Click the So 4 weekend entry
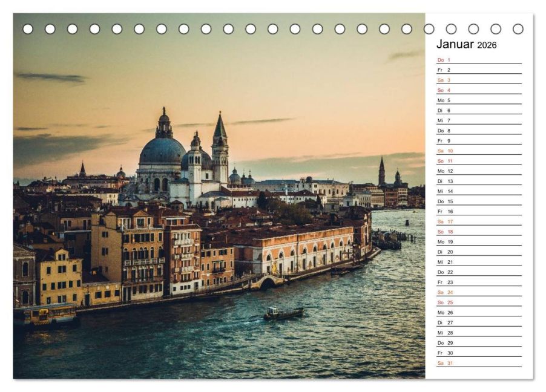The image size is (546, 392). click(479, 90)
